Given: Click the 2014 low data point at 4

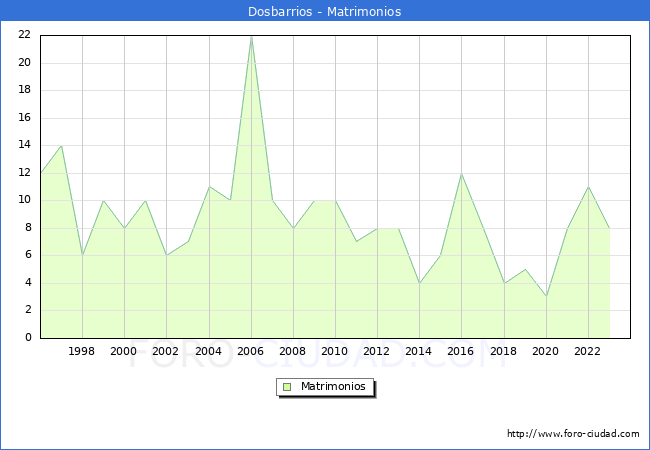Looking at the screenshot, I should coord(420,283).
